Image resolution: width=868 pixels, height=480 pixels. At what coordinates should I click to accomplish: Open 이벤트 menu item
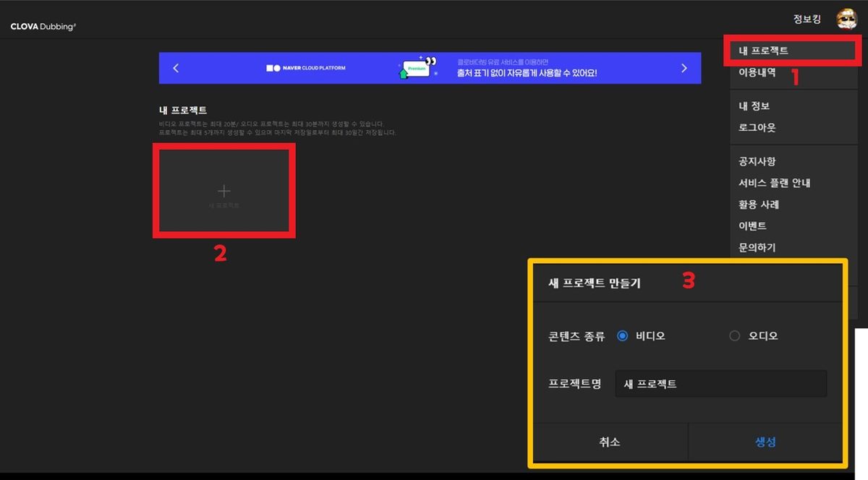click(752, 226)
